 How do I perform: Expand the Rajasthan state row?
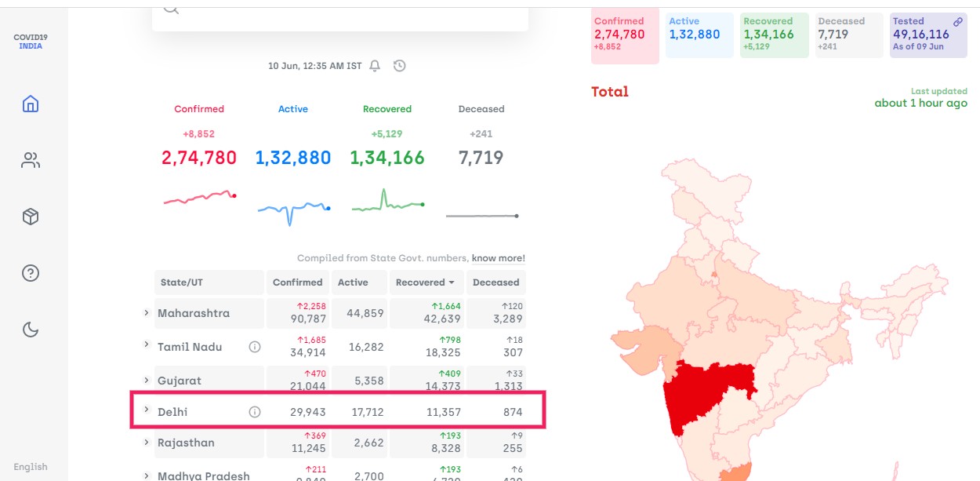[146, 443]
